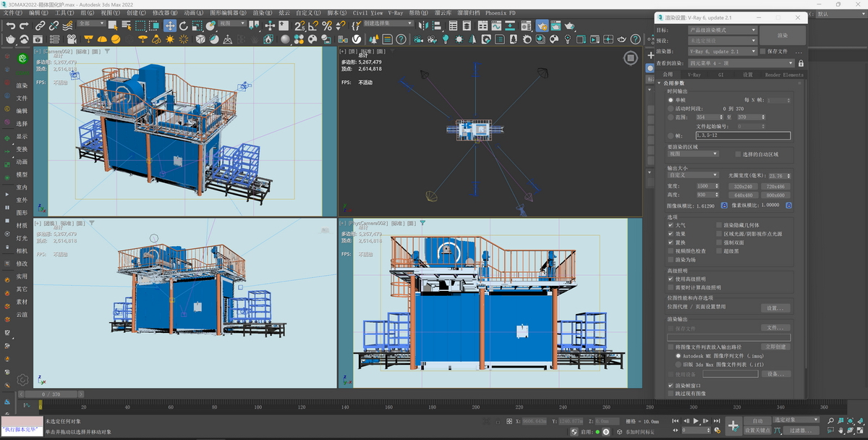Open the 查看到渲染 view dropdown
The image size is (868, 440).
tap(741, 64)
